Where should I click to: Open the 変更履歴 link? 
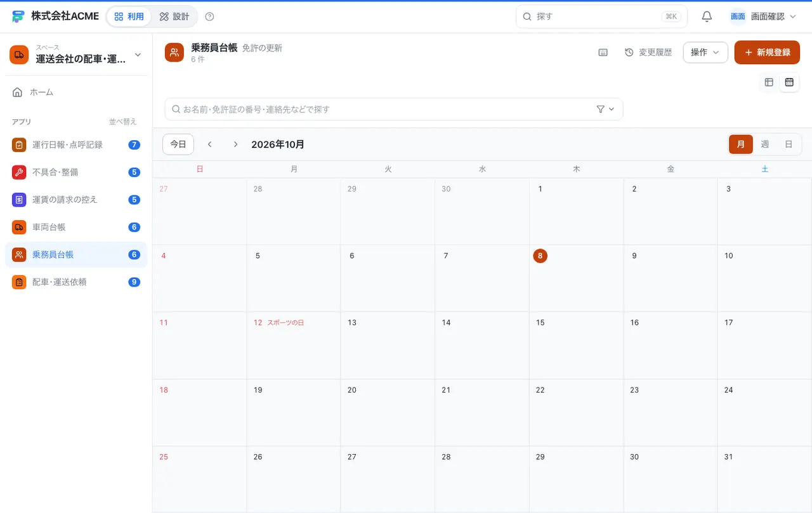coord(648,53)
